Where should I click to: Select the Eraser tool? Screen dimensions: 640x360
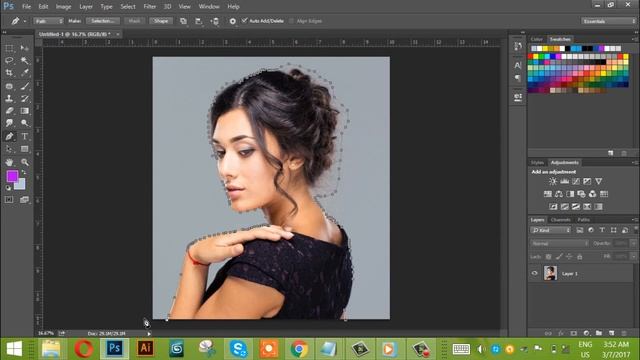(9, 111)
